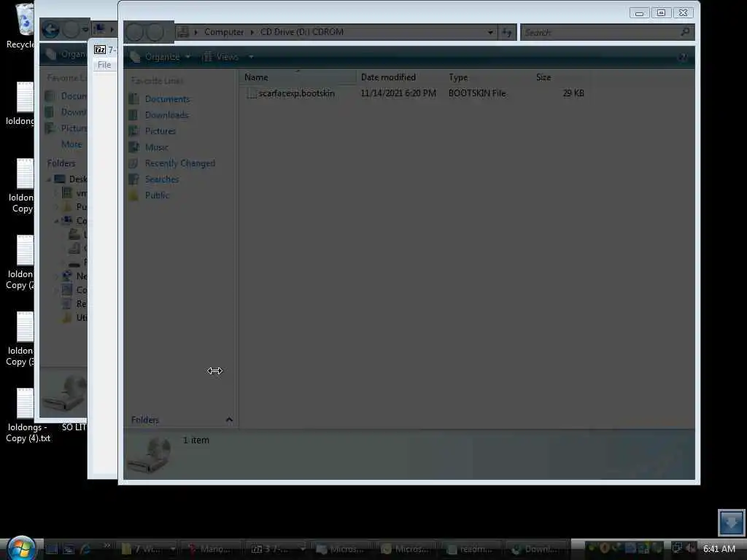This screenshot has width=747, height=560.
Task: Click the Public folder icon in sidebar
Action: (x=134, y=195)
